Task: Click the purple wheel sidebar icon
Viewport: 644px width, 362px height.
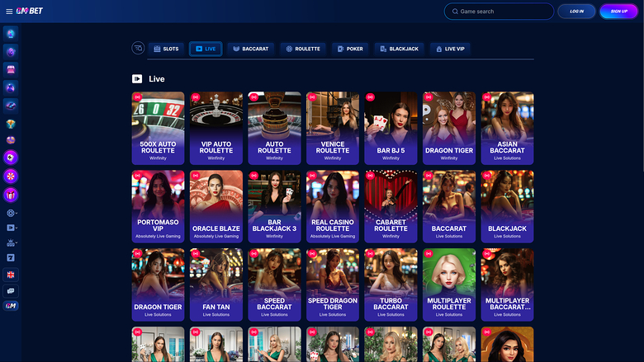Action: [x=11, y=176]
